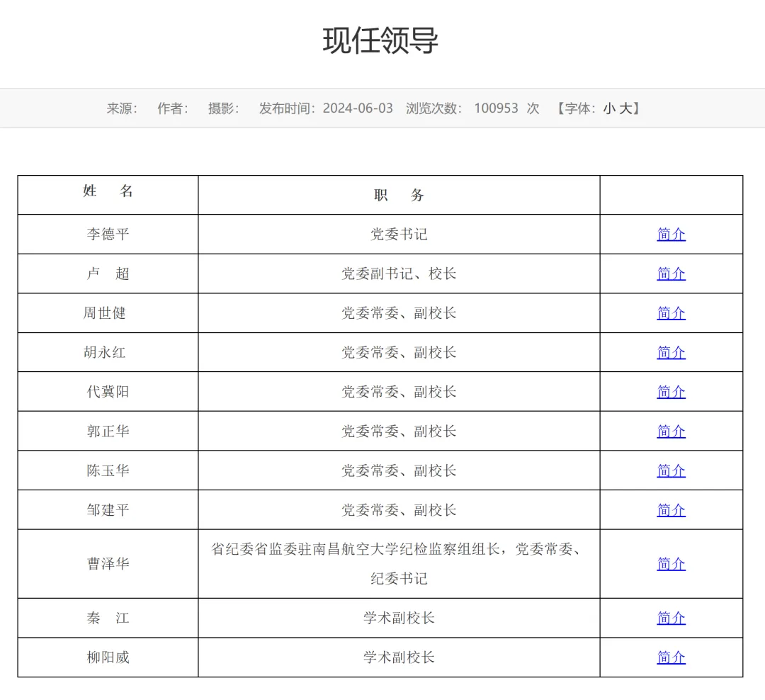The height and width of the screenshot is (700, 765).
Task: Open 简介 link for 柳阳威
Action: click(671, 657)
